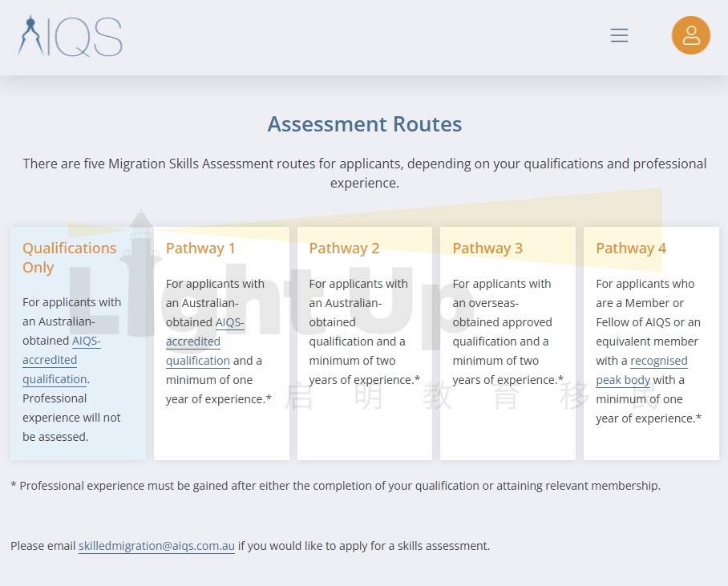Select the Qualifications Only card heading
This screenshot has width=728, height=586.
tap(69, 257)
